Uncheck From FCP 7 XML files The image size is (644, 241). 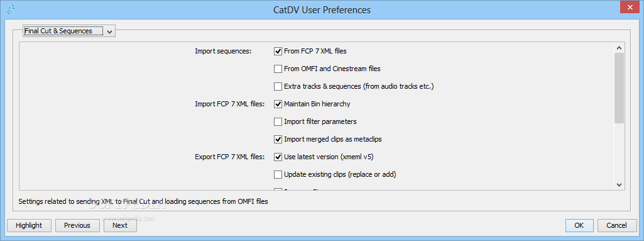click(x=278, y=52)
